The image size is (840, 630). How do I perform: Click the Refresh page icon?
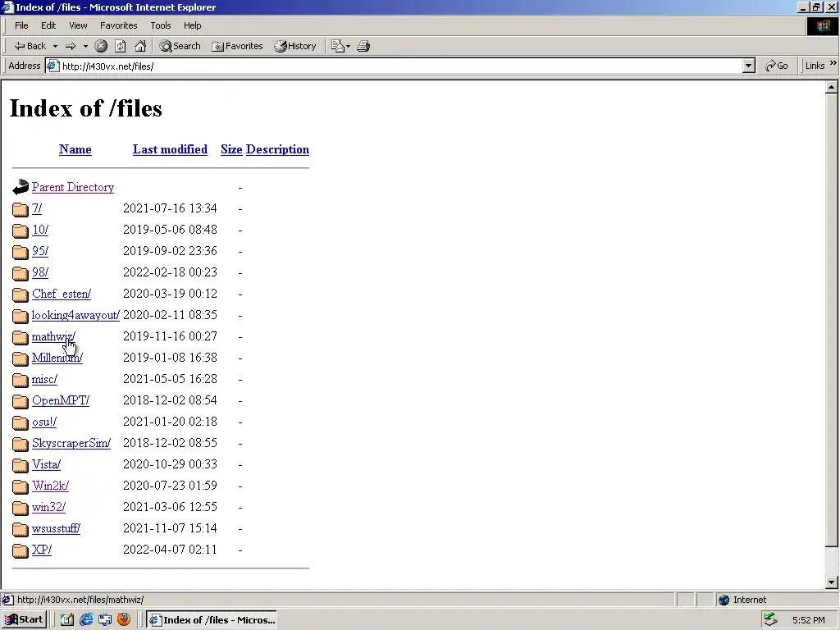[x=121, y=46]
